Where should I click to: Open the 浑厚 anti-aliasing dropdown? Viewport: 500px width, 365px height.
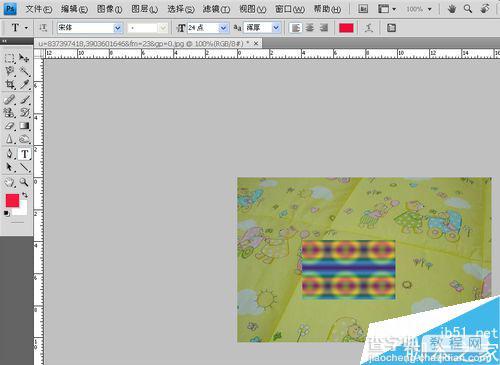(x=276, y=28)
